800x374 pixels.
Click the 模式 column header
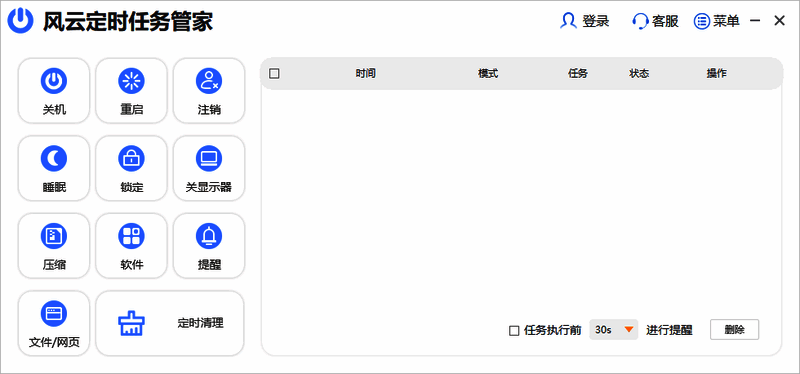click(488, 73)
